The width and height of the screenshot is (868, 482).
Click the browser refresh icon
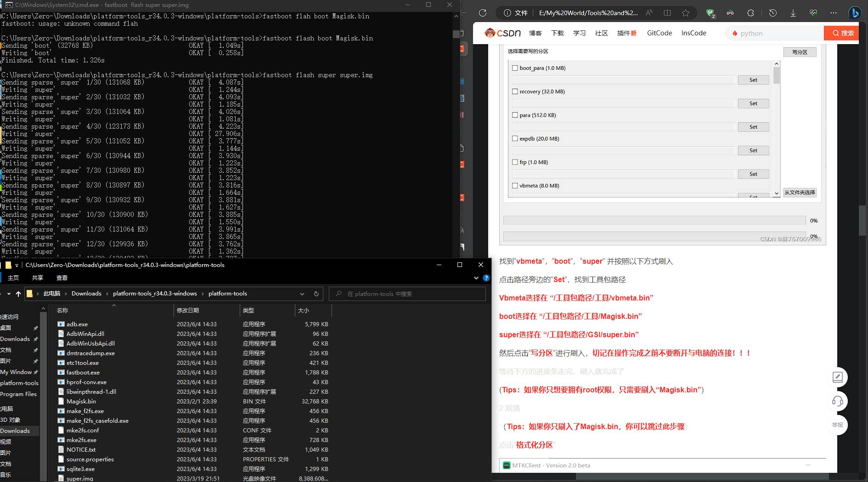click(x=482, y=13)
